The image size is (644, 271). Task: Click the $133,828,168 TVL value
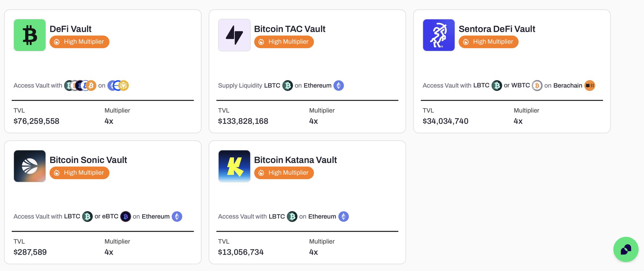243,121
